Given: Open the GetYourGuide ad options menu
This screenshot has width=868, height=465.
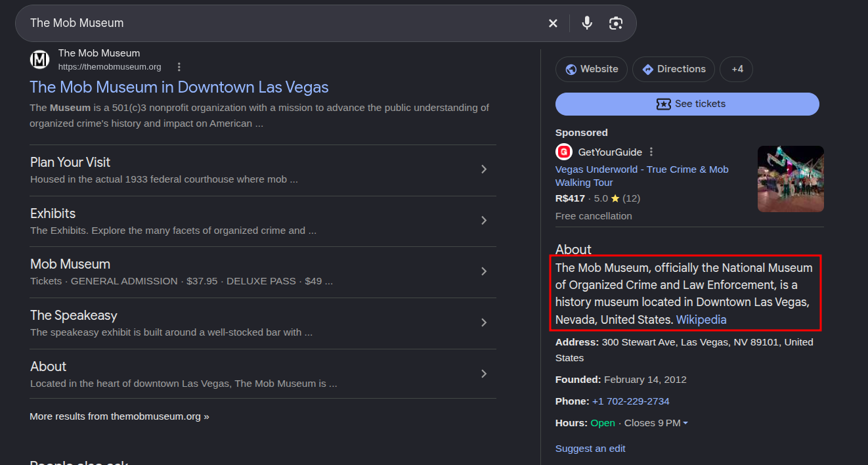Looking at the screenshot, I should [x=651, y=152].
